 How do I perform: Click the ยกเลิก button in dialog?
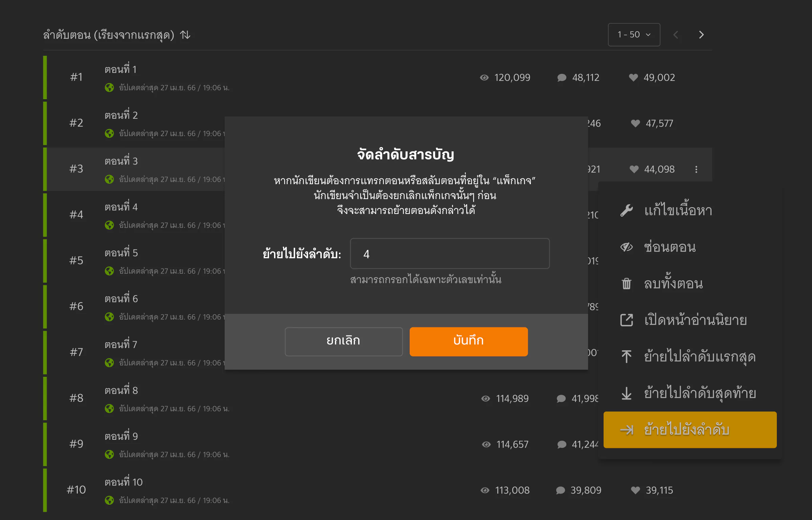tap(344, 341)
